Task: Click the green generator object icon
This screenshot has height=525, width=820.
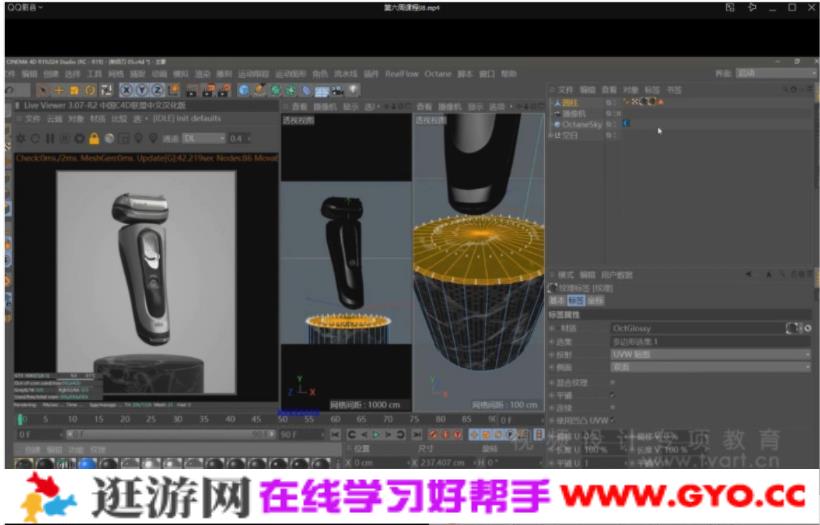Action: [x=275, y=90]
